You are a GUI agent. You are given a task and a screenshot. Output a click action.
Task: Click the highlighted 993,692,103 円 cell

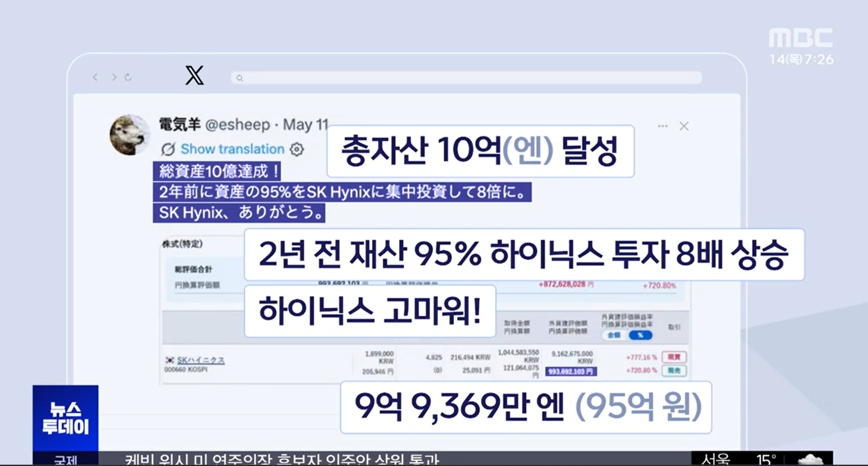coord(571,372)
